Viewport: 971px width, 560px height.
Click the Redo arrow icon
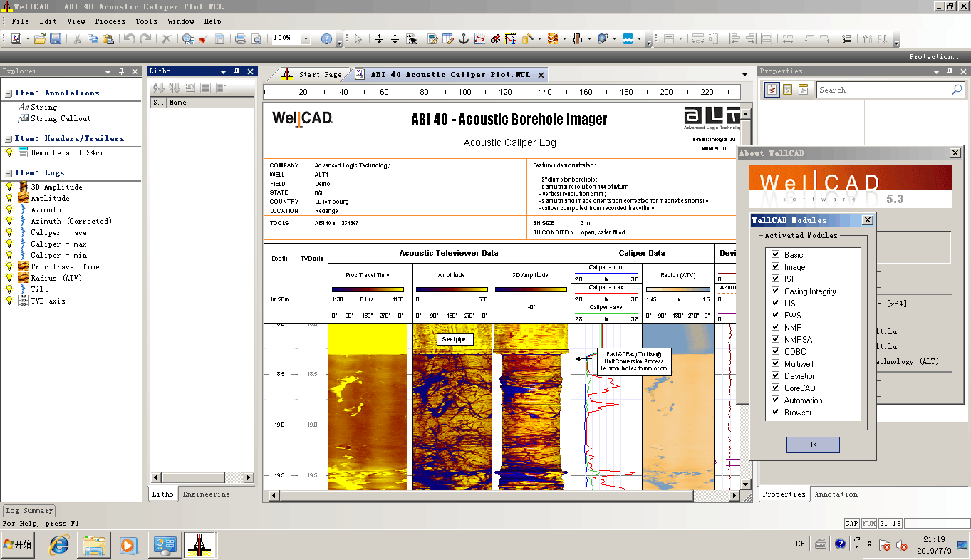click(145, 38)
